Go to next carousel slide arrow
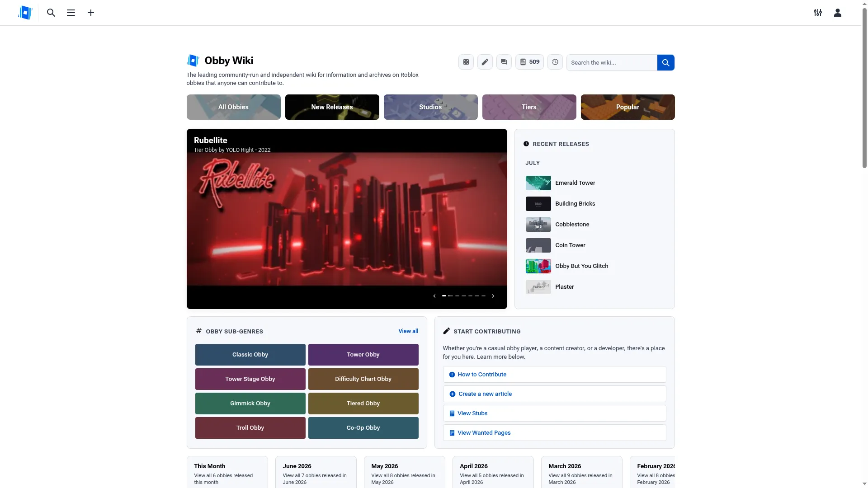 [493, 296]
